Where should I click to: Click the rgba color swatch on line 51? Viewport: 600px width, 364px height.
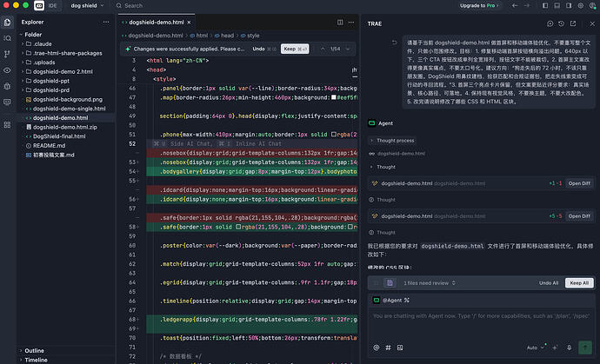[x=334, y=135]
